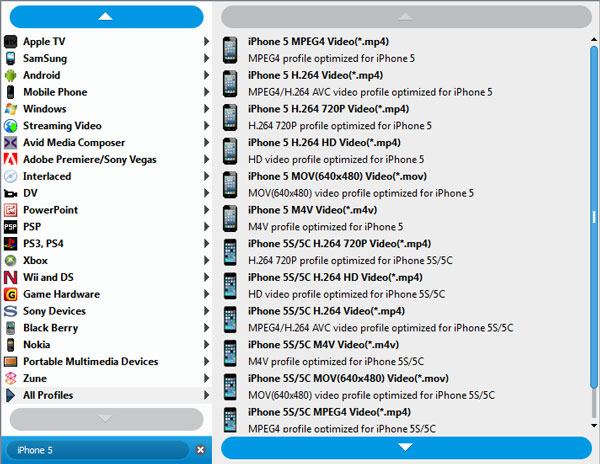Click the Adobe Premiere/Sony Vegas icon

[x=10, y=160]
